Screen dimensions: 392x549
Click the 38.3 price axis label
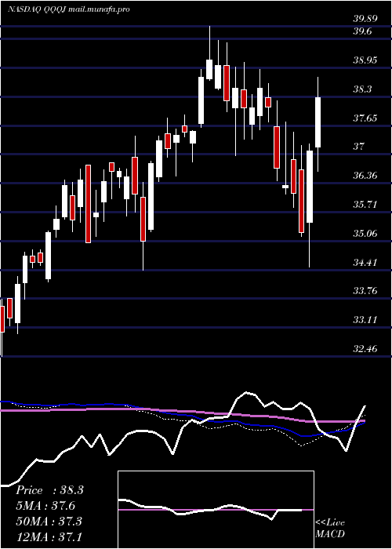(362, 89)
